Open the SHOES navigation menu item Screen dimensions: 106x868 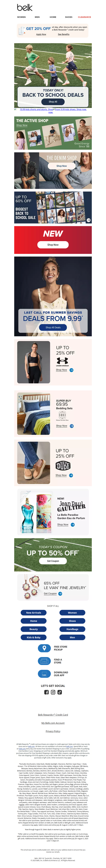69,17
